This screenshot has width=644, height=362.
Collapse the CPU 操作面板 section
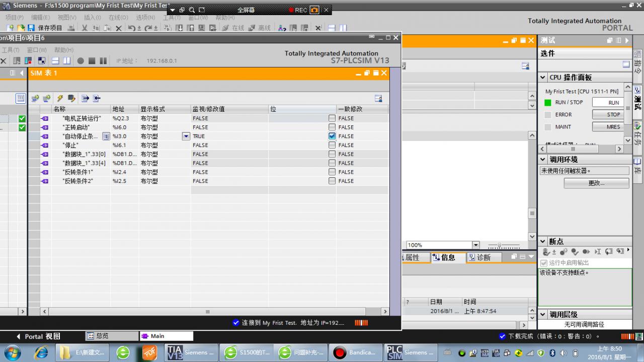point(543,78)
